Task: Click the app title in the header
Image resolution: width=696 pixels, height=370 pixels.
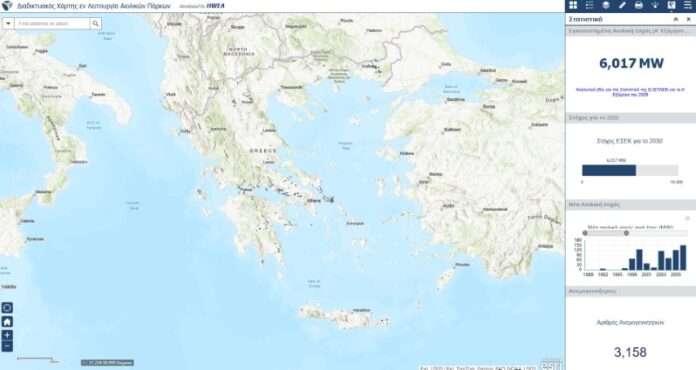Action: [94, 6]
